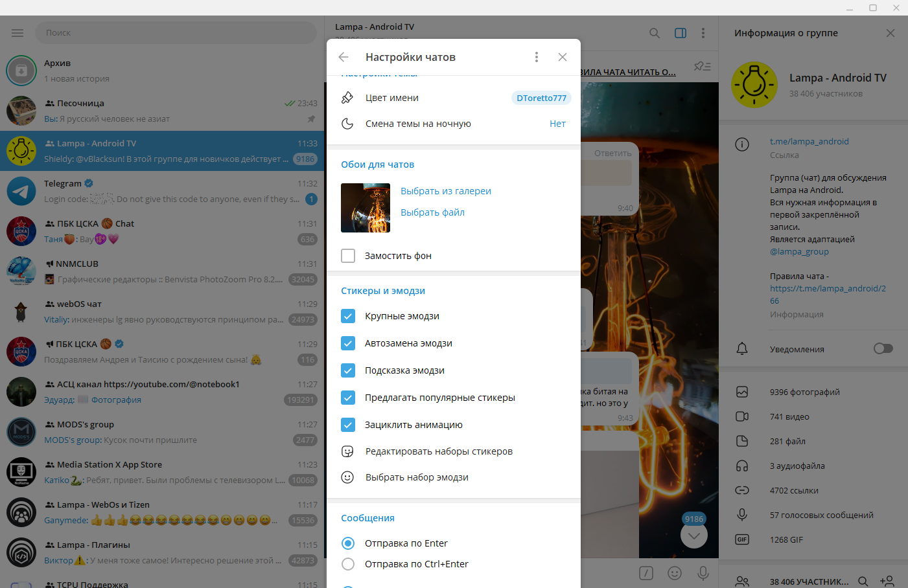908x588 pixels.
Task: Uncheck loop animation checkbox
Action: [x=348, y=425]
